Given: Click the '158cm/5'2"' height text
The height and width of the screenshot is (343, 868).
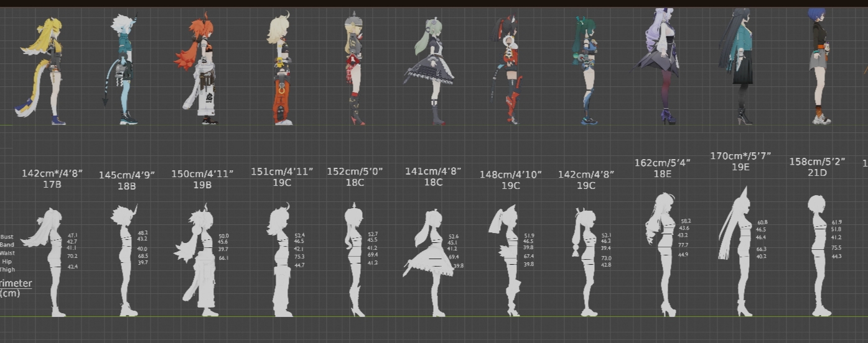Looking at the screenshot, I should 817,162.
